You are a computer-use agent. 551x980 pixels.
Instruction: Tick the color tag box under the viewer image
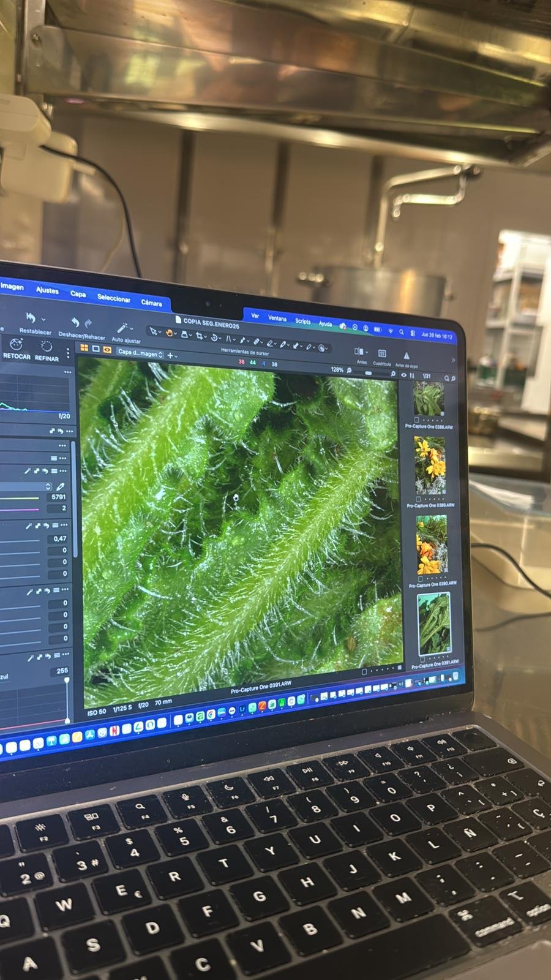(x=364, y=671)
